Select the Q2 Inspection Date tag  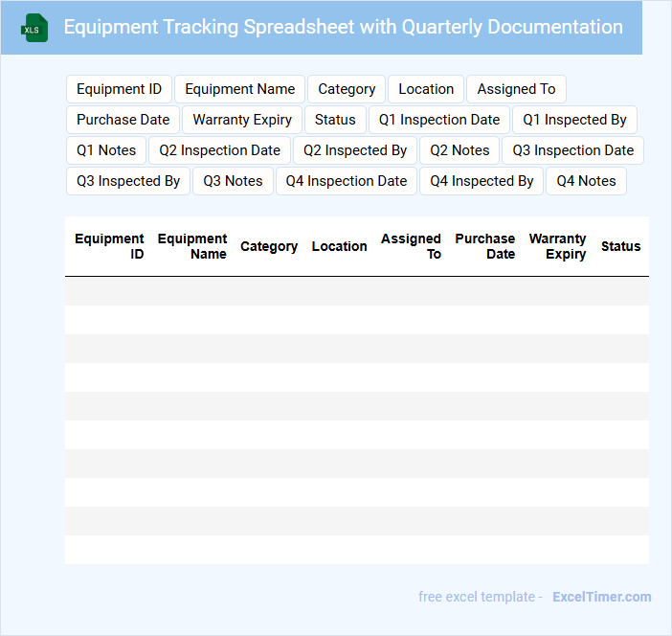coord(219,150)
